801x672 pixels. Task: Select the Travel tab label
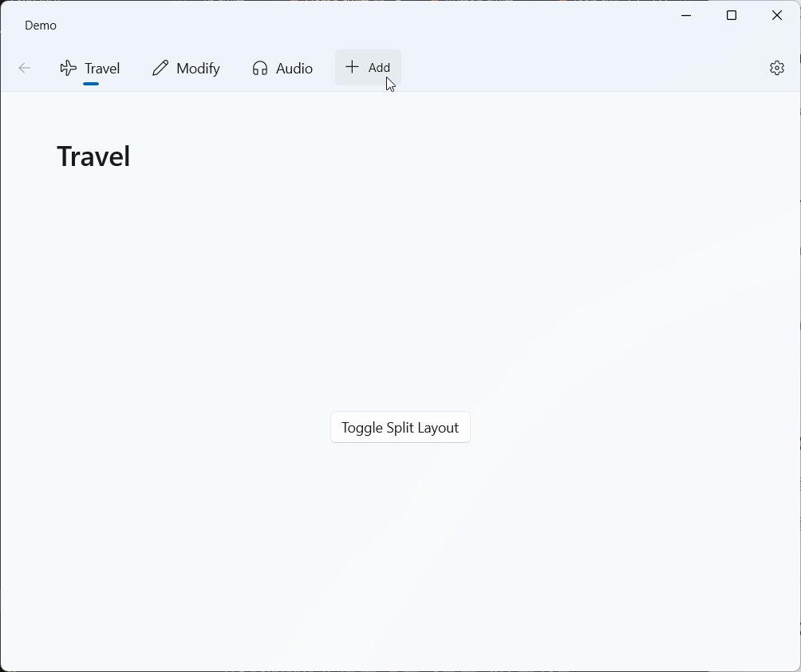[102, 69]
